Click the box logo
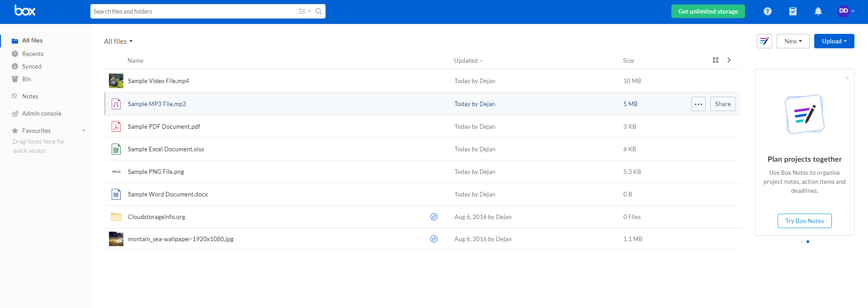Screen dimensions: 868x308 pos(25,11)
